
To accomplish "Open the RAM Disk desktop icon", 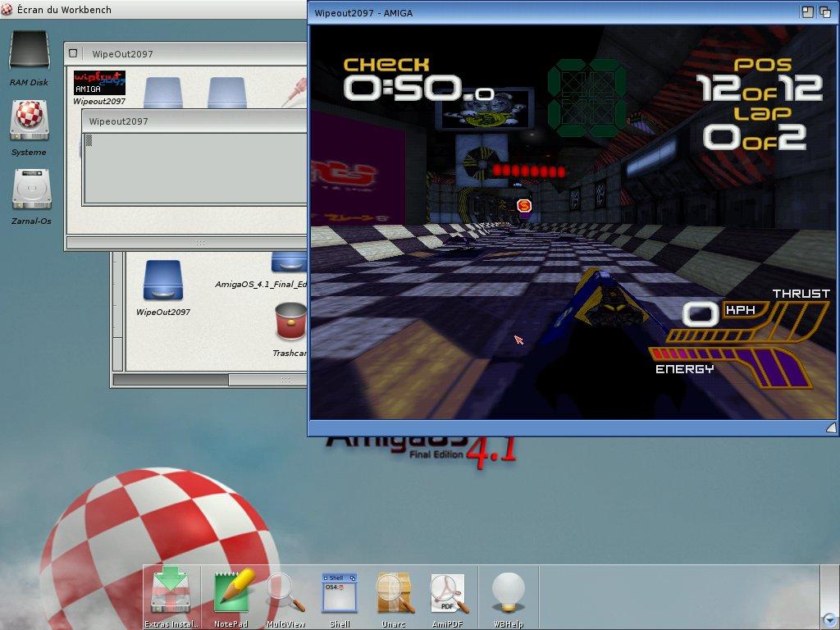I will (x=30, y=50).
